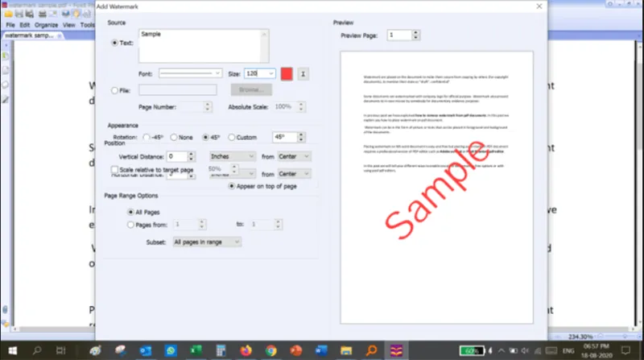Open File menu in Foxit

10,25
